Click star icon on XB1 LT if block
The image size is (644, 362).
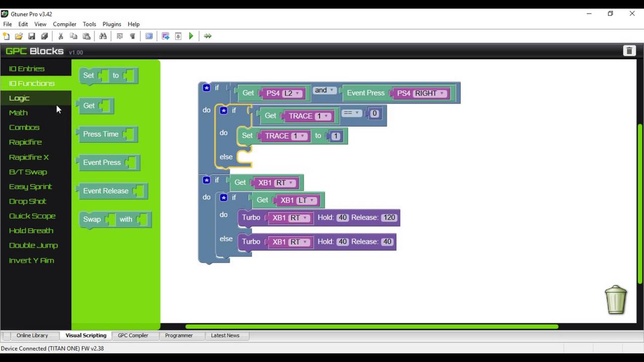pyautogui.click(x=223, y=197)
